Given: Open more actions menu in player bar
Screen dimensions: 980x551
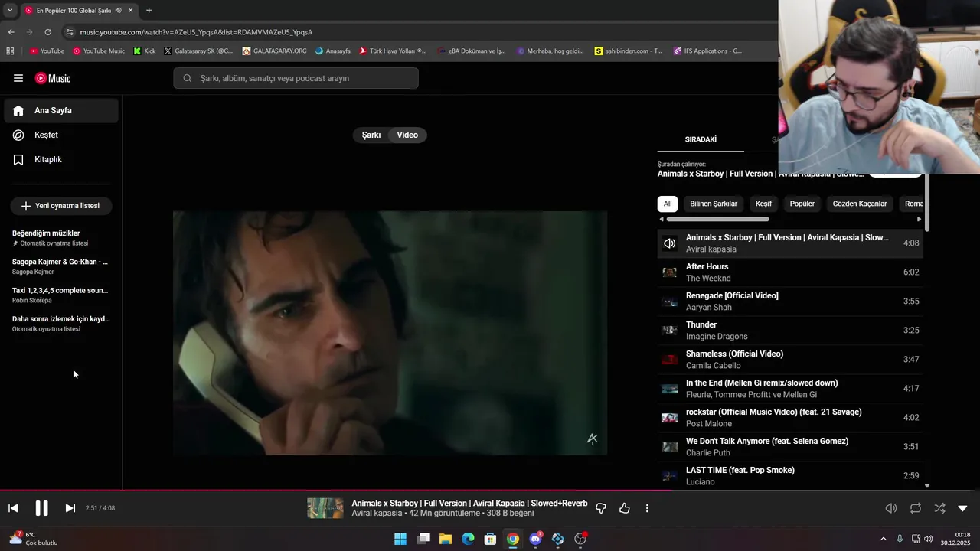Looking at the screenshot, I should coord(647,508).
